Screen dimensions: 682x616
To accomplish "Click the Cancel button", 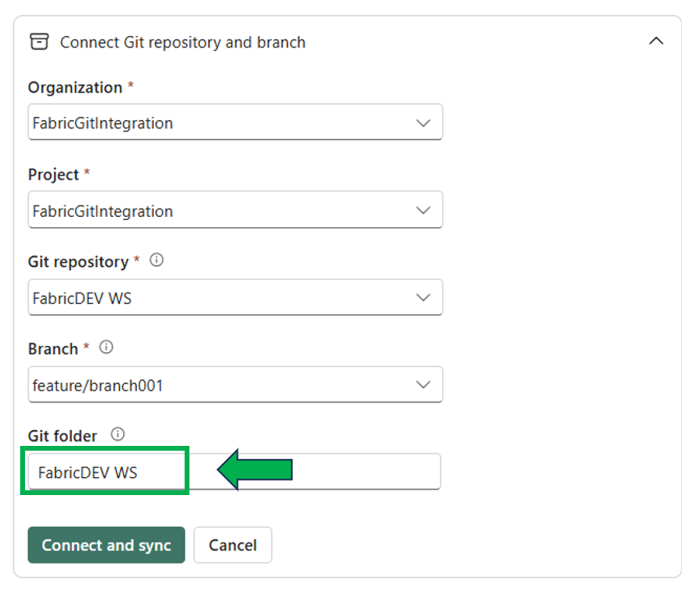I will pyautogui.click(x=233, y=545).
